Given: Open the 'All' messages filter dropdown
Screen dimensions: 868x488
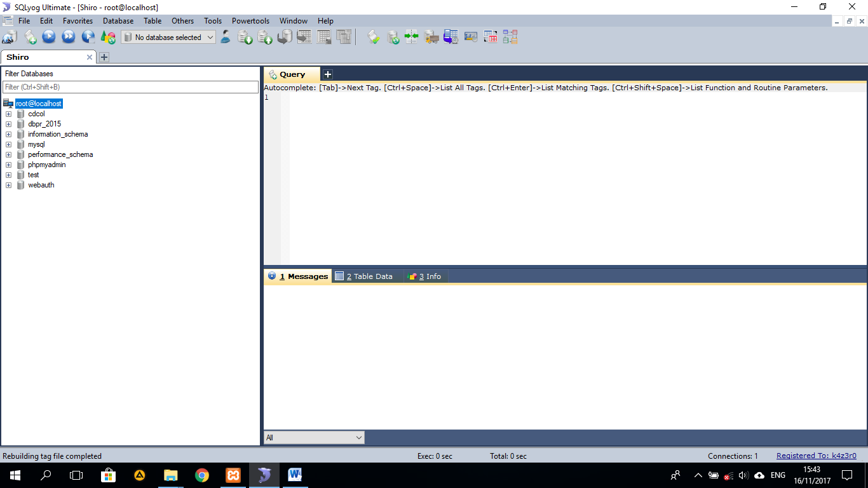Looking at the screenshot, I should coord(315,437).
